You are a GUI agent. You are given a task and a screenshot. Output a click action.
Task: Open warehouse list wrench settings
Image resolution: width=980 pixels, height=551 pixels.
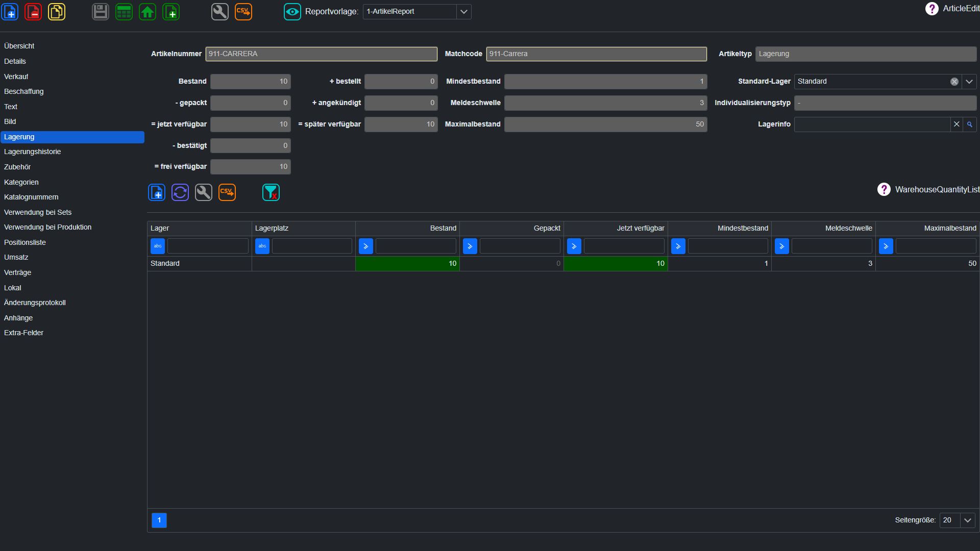[204, 192]
